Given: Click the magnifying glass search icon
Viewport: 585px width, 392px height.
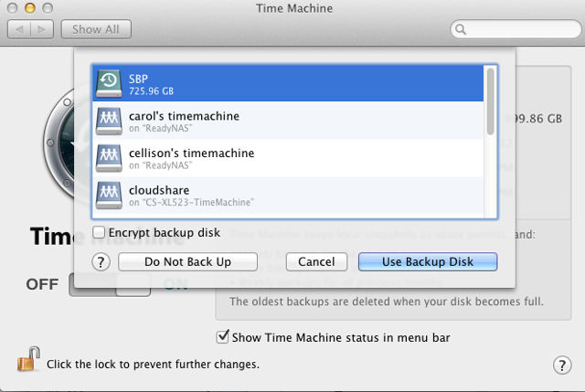Looking at the screenshot, I should click(x=461, y=29).
